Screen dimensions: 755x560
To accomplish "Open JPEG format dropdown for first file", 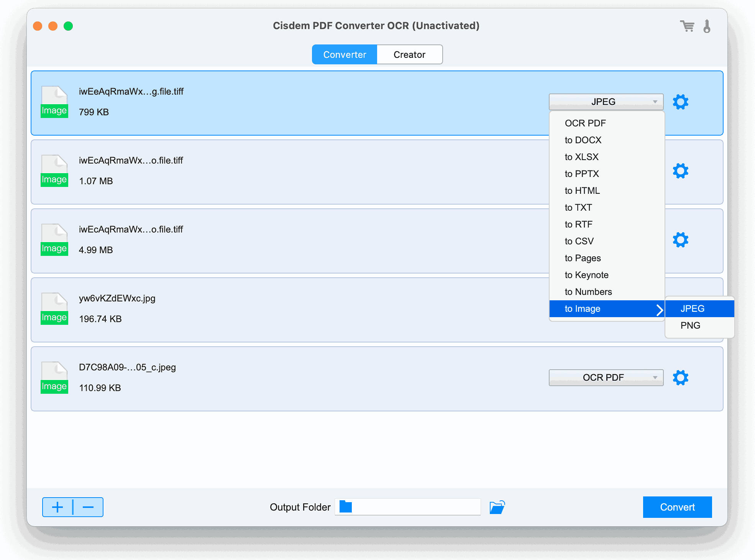I will tap(606, 102).
